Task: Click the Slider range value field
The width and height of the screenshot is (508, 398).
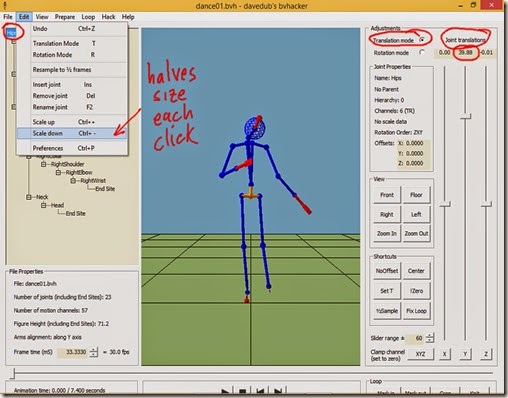Action: [416, 338]
